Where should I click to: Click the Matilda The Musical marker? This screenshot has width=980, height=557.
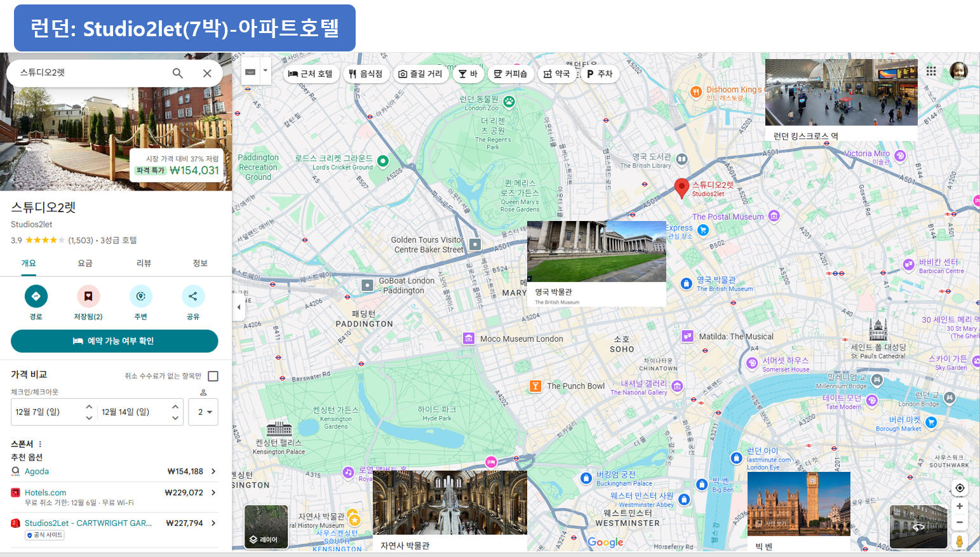tap(688, 337)
